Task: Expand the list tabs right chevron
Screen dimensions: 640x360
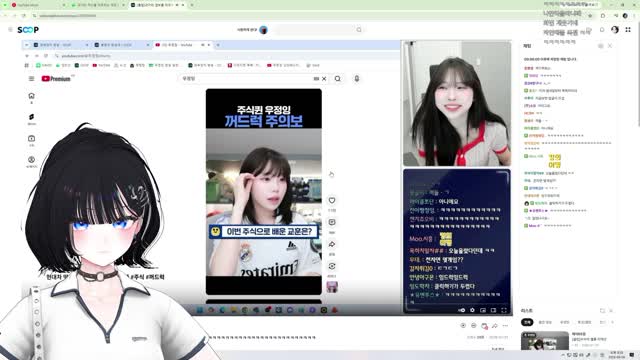Action: pyautogui.click(x=612, y=322)
